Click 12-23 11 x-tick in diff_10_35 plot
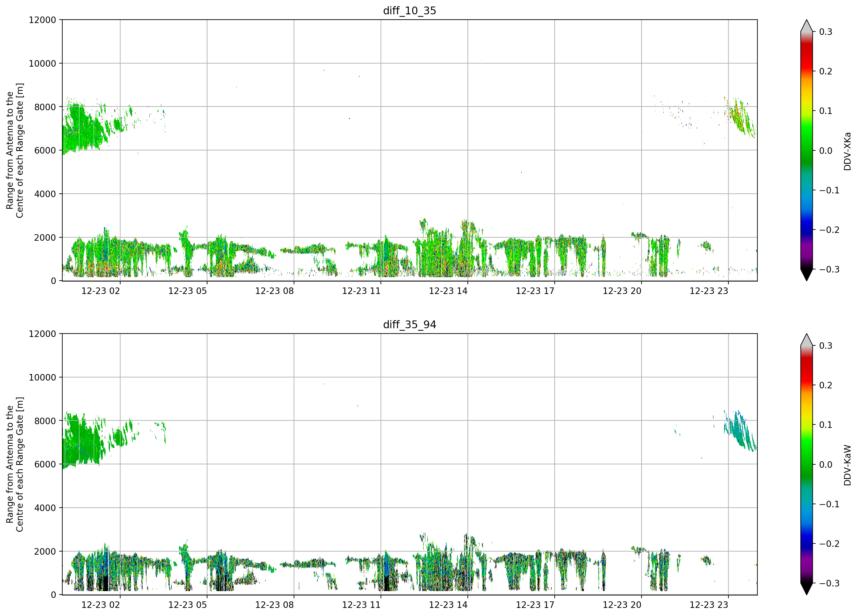858x616 pixels. [361, 291]
